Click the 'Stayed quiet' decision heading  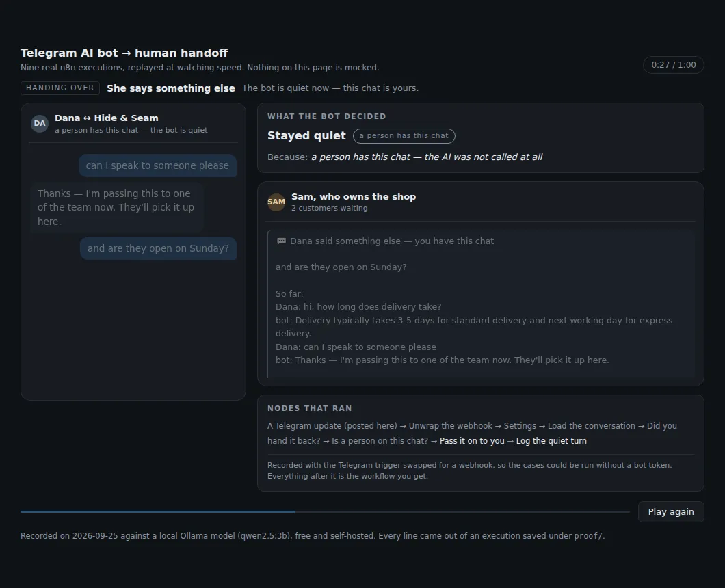click(306, 135)
